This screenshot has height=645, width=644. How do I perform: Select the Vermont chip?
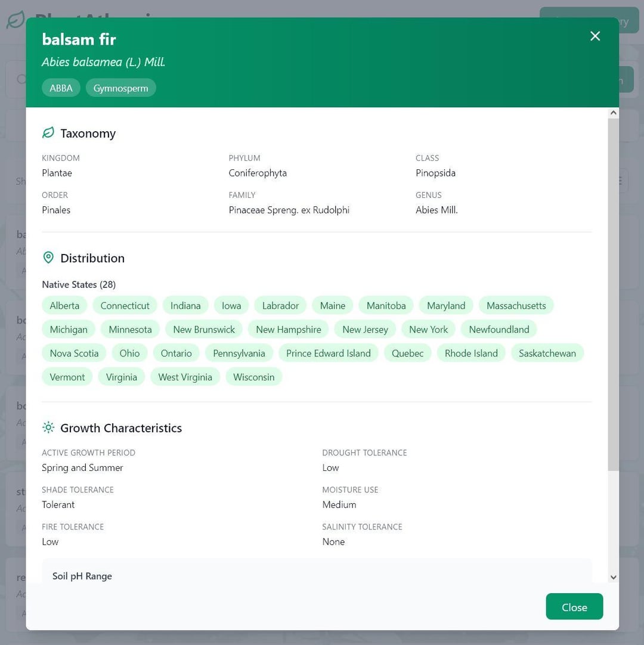(x=67, y=377)
